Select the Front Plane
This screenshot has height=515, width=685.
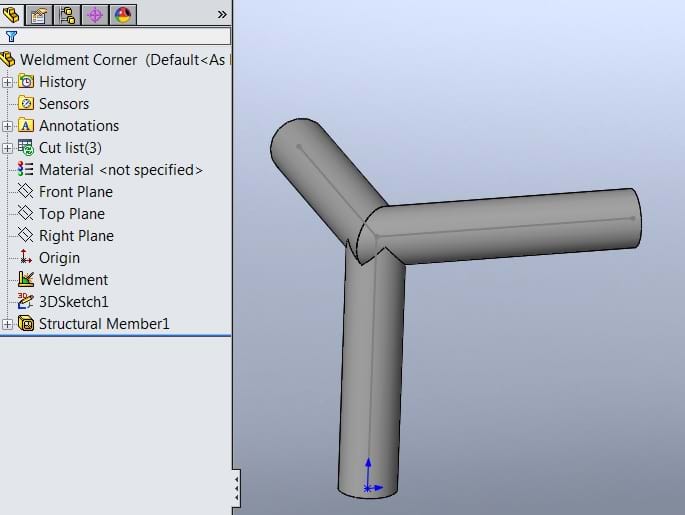[75, 192]
